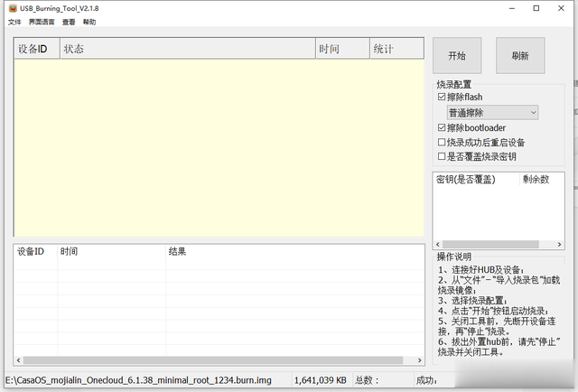The width and height of the screenshot is (578, 392).
Task: Click left arrow of results list scrollbar
Action: 18,360
